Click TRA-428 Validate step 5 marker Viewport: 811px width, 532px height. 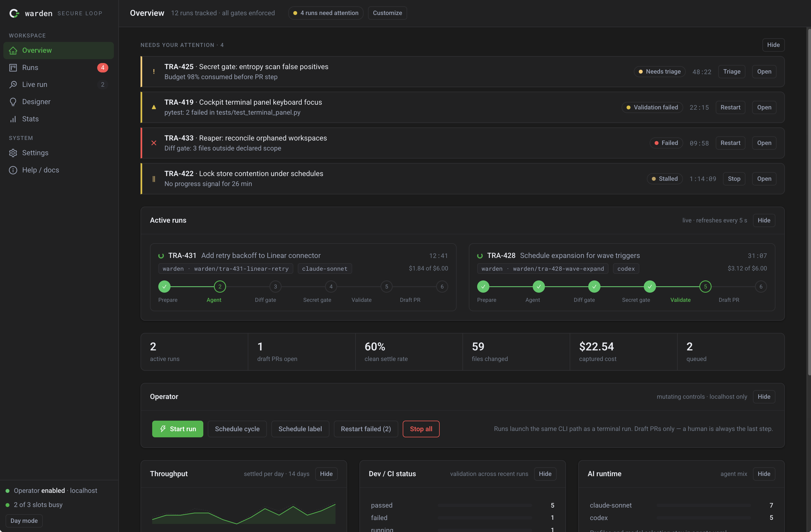(x=705, y=287)
